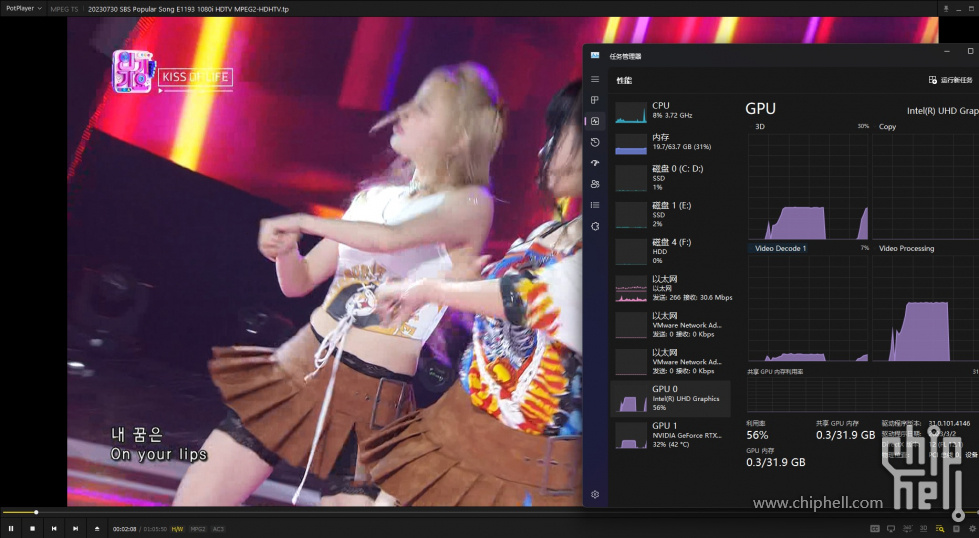The image size is (979, 538).
Task: Select GPU 1 NVIDIA GeForce RTX item
Action: [671, 435]
